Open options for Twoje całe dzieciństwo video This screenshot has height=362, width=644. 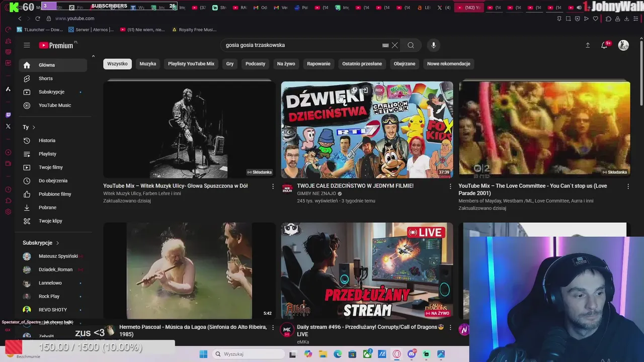[x=450, y=187]
